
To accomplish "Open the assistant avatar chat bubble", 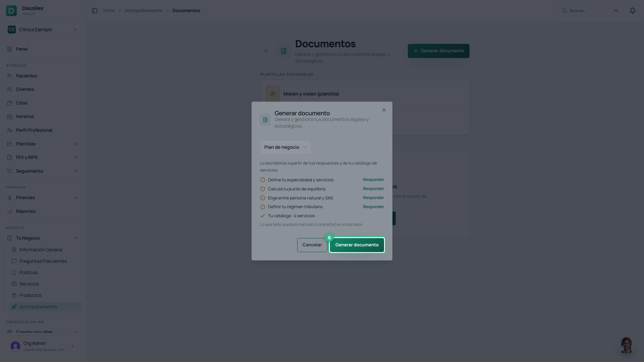I will 626,345.
